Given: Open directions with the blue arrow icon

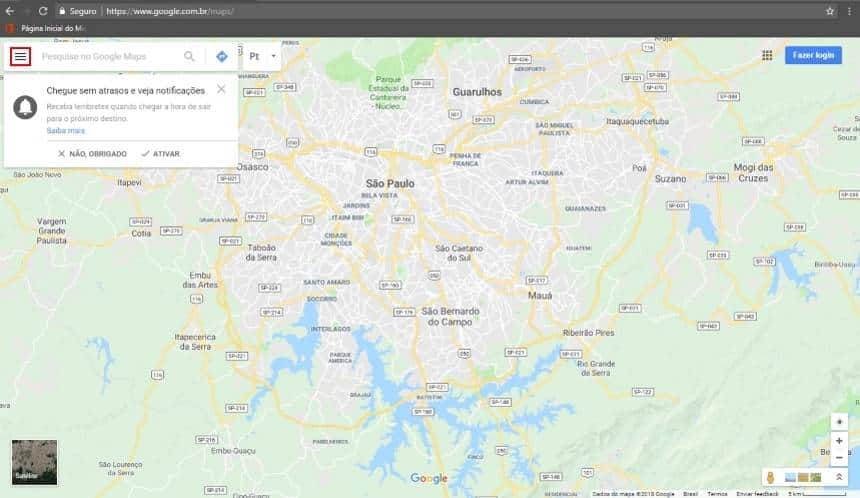Looking at the screenshot, I should [222, 56].
